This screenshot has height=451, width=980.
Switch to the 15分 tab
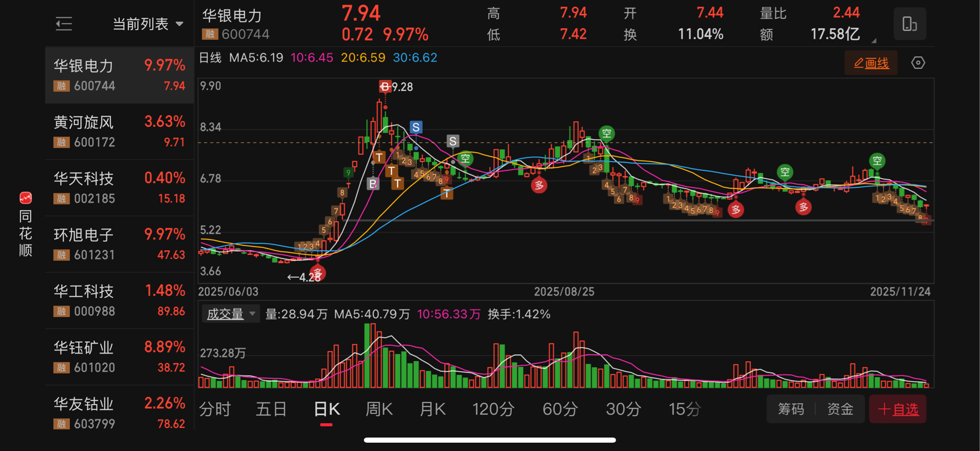click(x=685, y=409)
